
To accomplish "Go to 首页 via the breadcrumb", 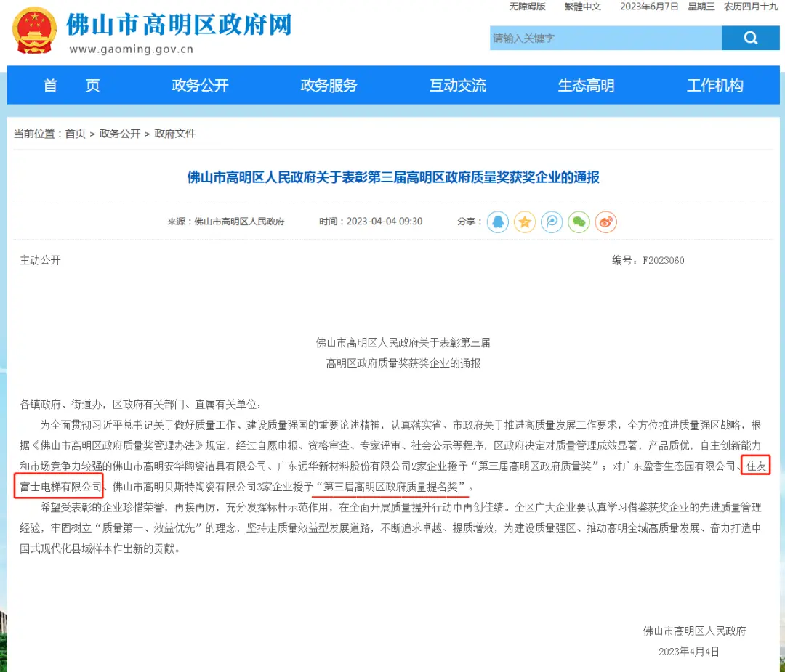I will coord(75,133).
